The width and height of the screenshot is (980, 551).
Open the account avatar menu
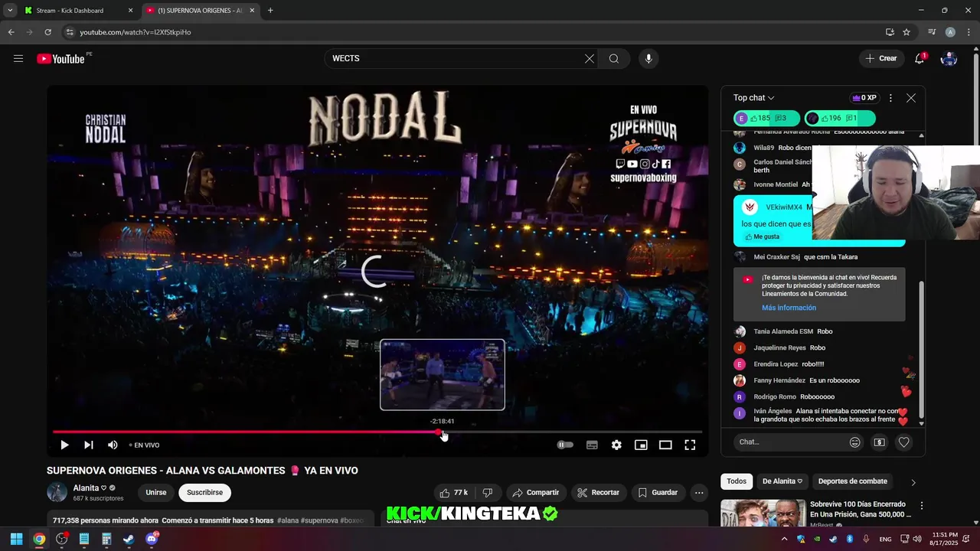[x=949, y=58]
